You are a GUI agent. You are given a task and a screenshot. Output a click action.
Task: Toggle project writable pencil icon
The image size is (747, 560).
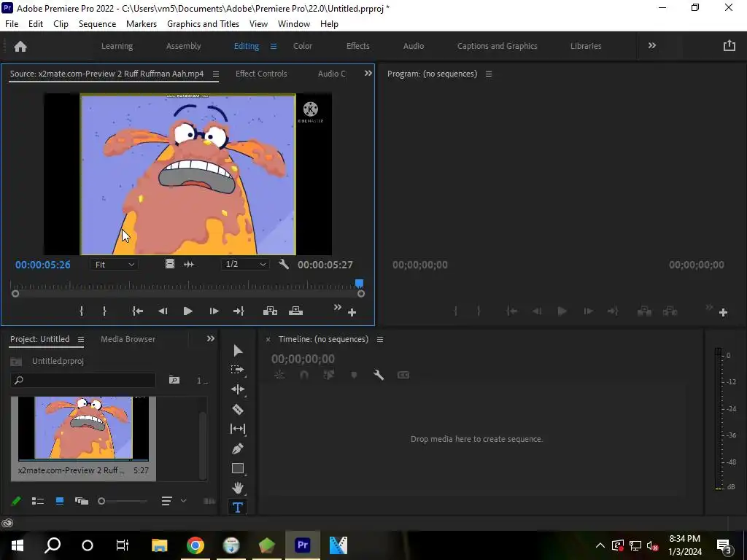pyautogui.click(x=16, y=501)
